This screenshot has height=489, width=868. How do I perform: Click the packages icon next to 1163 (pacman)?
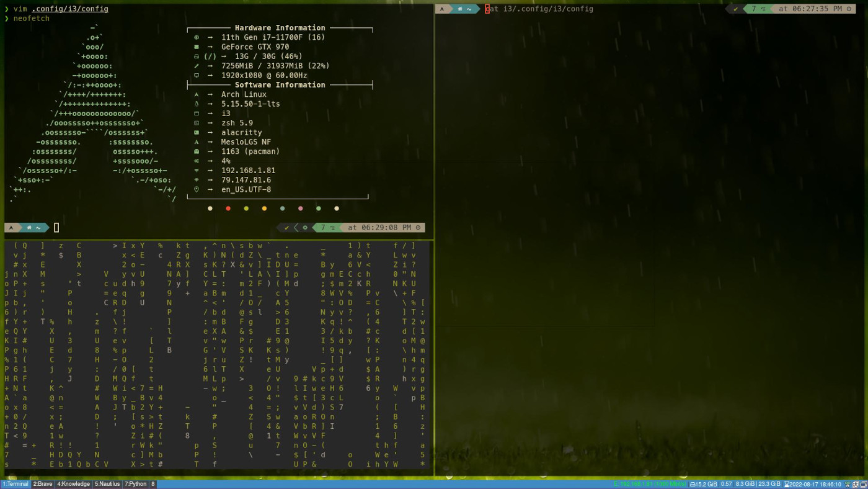pyautogui.click(x=196, y=151)
